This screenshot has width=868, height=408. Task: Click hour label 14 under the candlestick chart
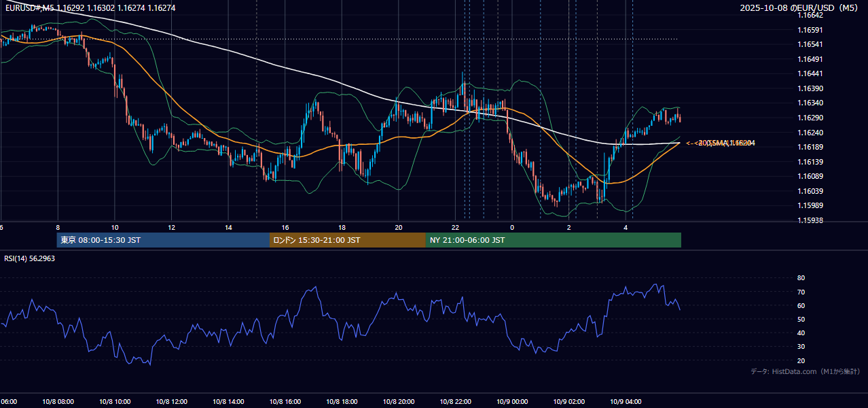pyautogui.click(x=228, y=228)
